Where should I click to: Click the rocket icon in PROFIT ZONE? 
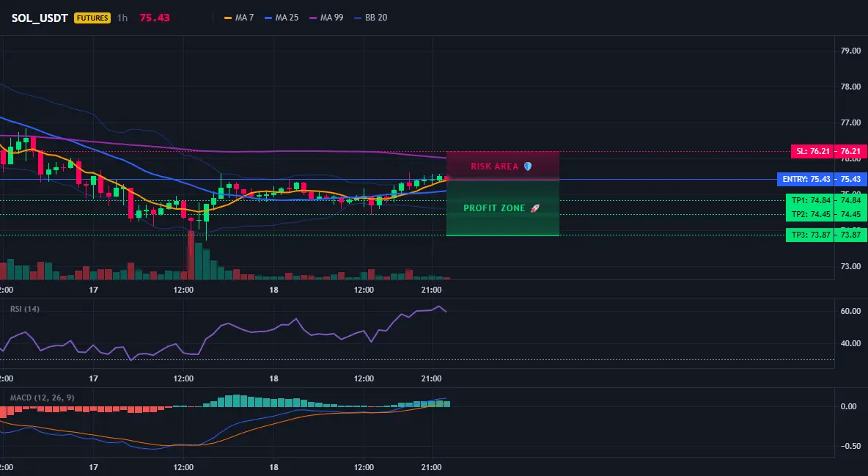[534, 208]
